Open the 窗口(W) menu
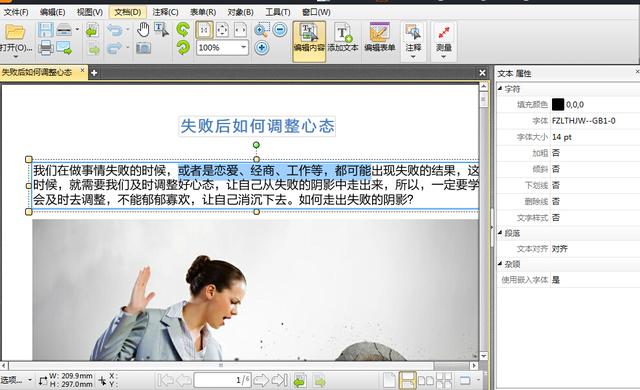 [316, 12]
